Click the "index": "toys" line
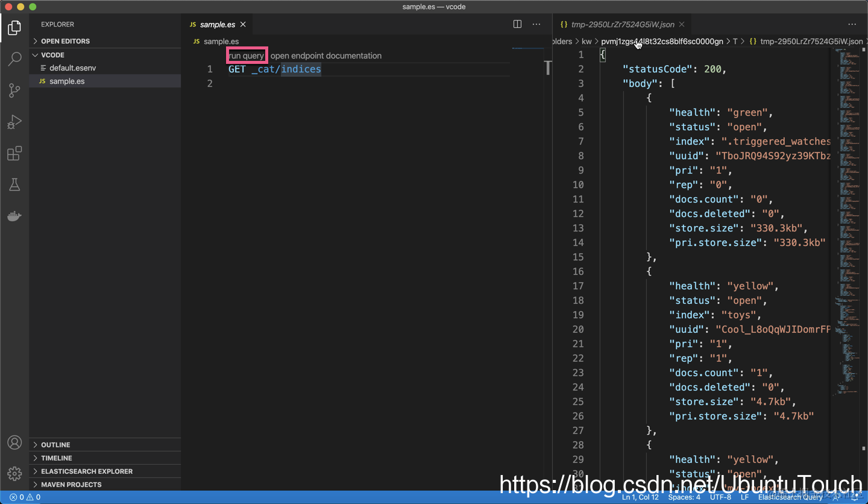The width and height of the screenshot is (868, 504). click(715, 315)
